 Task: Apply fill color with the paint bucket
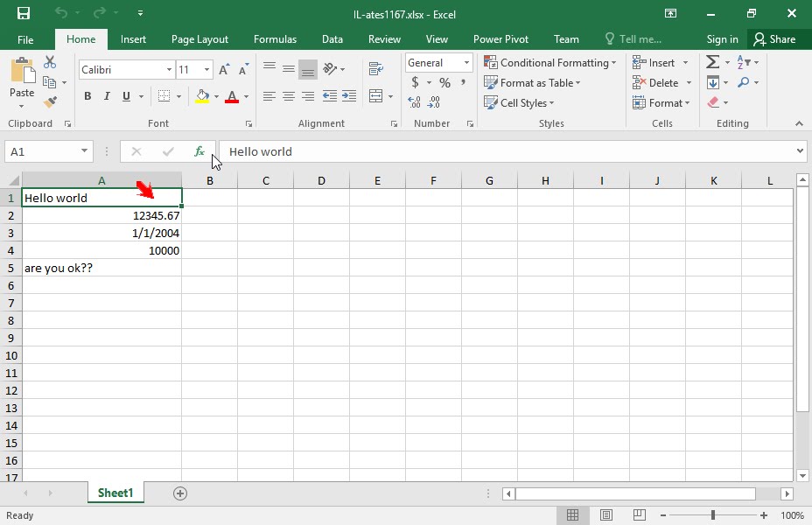pyautogui.click(x=202, y=96)
